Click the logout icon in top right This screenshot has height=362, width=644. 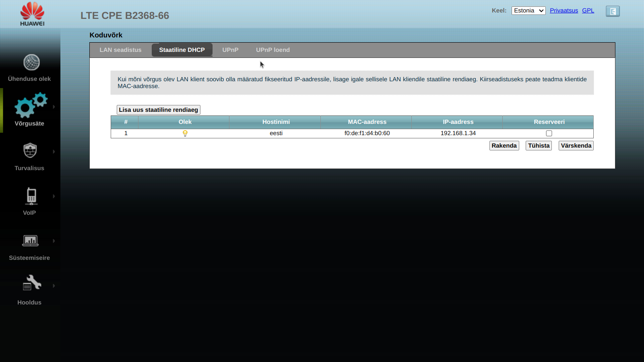613,11
